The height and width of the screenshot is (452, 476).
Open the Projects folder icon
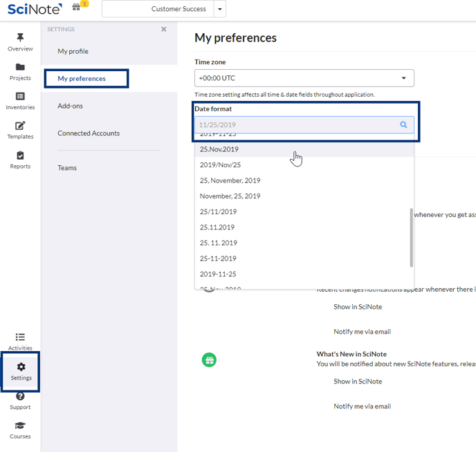[x=20, y=66]
